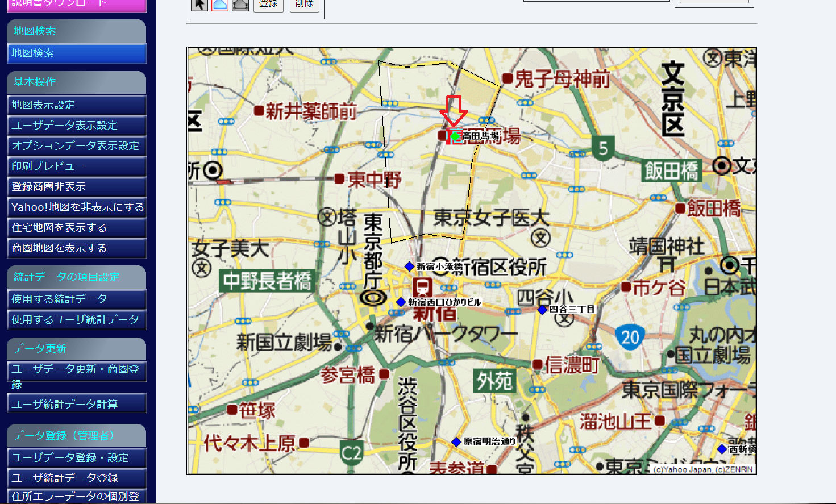
Task: Open 地図検索 in the sidebar
Action: [x=77, y=53]
